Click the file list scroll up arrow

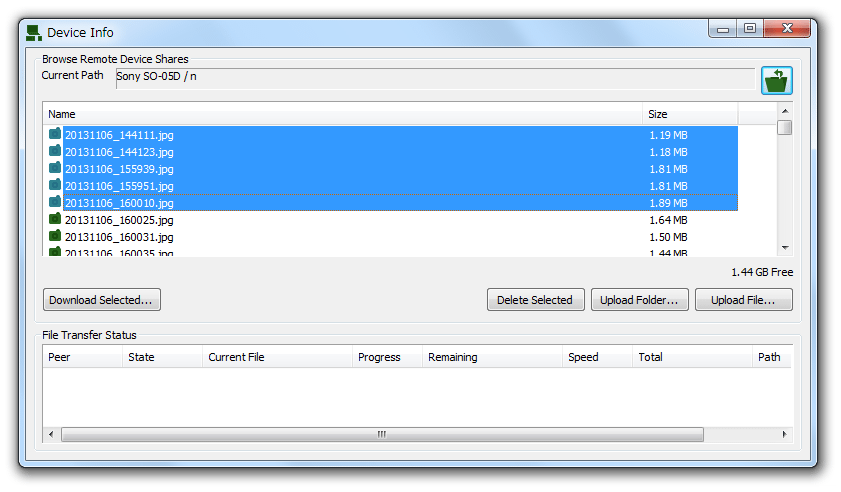coord(785,111)
